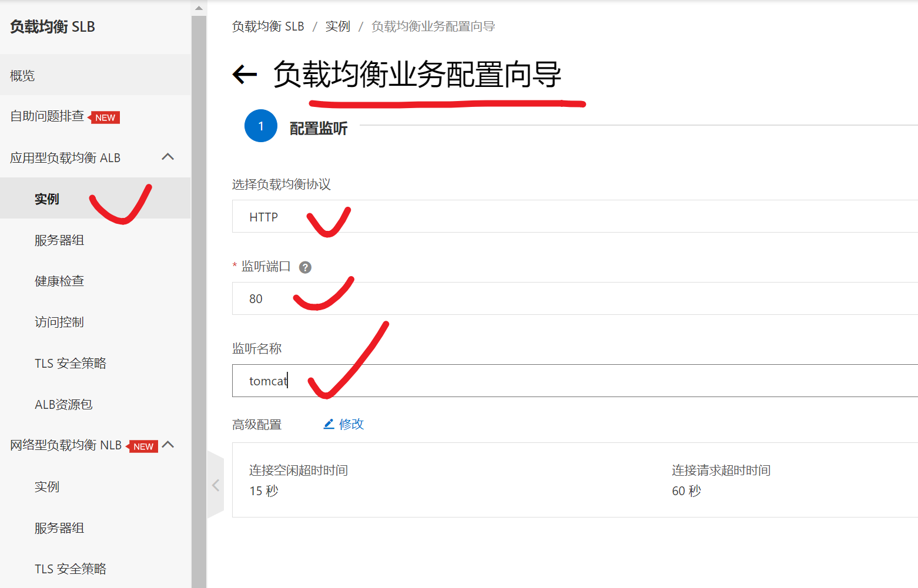Click the 修改 link for advanced configuration
The height and width of the screenshot is (588, 918).
[351, 424]
